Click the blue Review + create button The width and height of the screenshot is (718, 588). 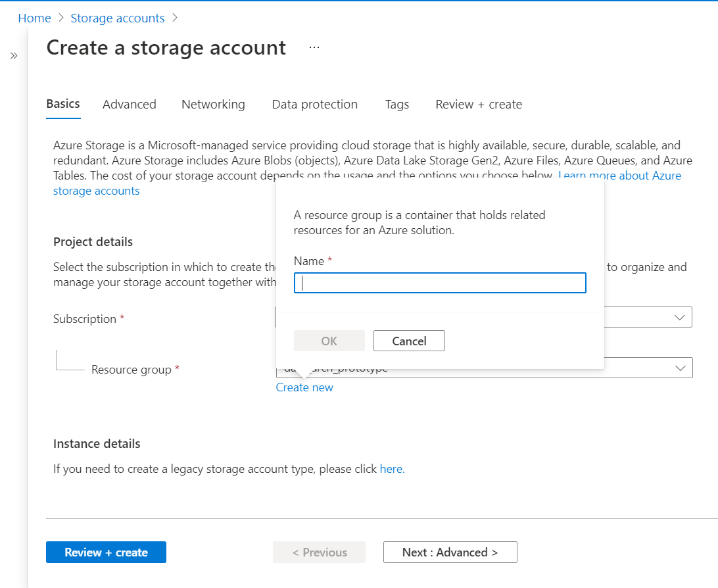click(x=106, y=552)
